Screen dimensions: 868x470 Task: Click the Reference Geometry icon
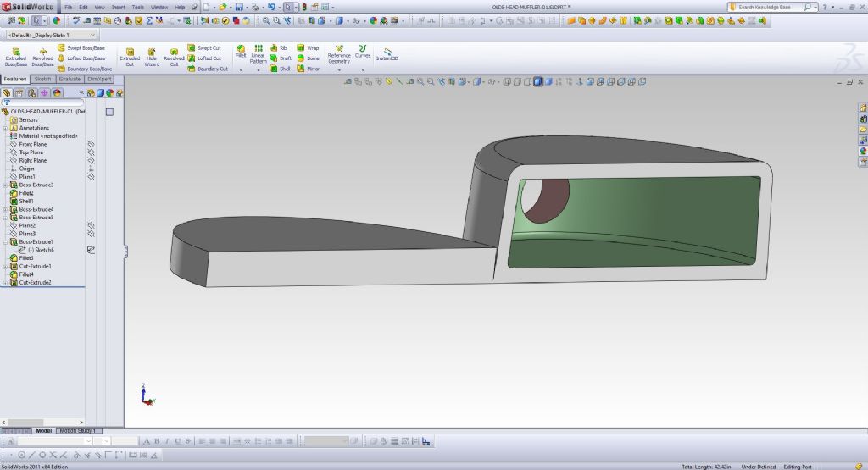(339, 54)
